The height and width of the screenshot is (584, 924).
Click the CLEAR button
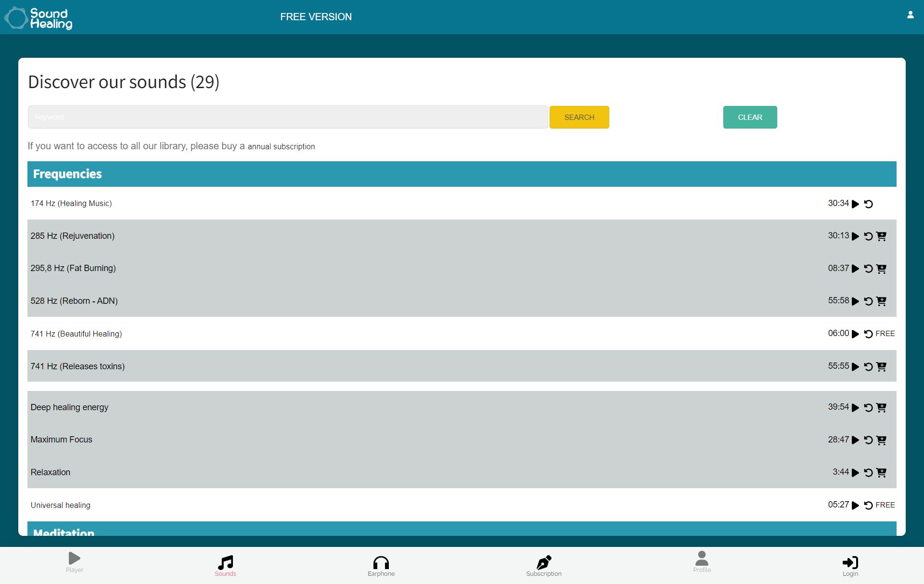(749, 117)
